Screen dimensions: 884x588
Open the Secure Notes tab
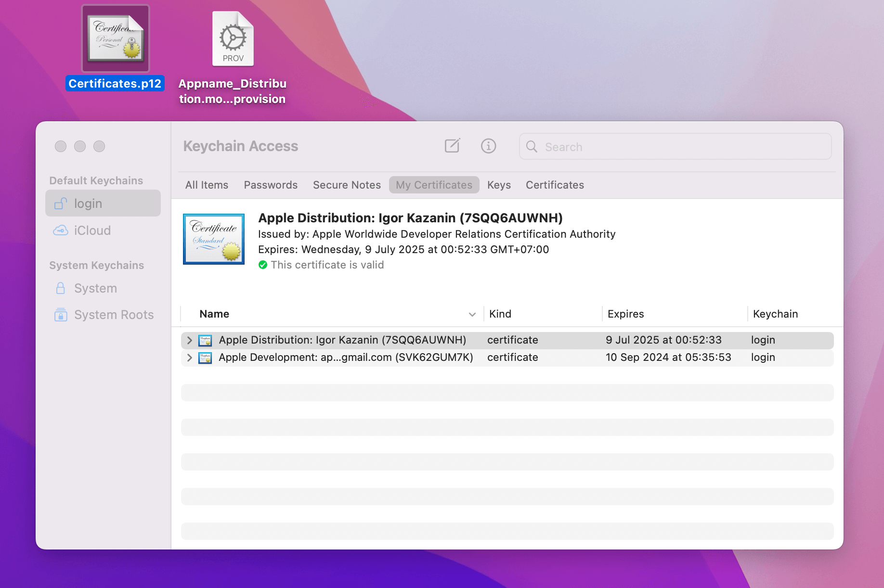pyautogui.click(x=347, y=185)
